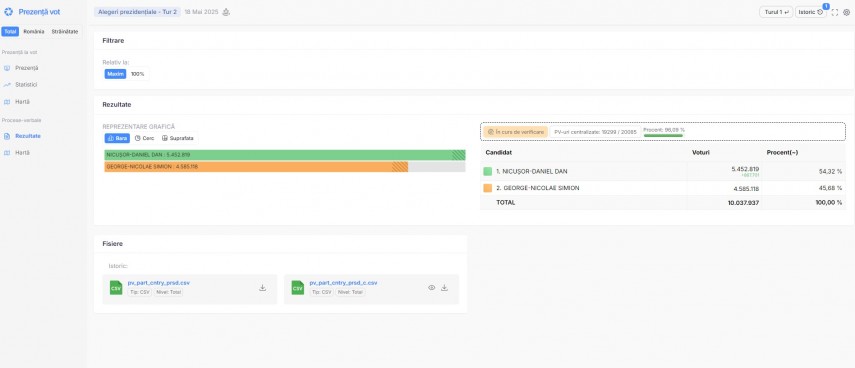The image size is (855, 368).
Task: Open the settings gear icon
Action: [x=846, y=12]
